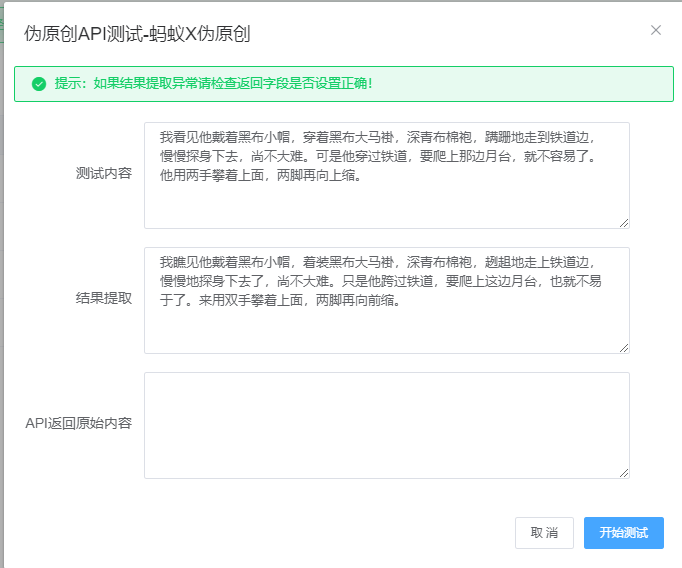Click into the empty API返回原始内容 field
682x568 pixels.
coord(386,425)
